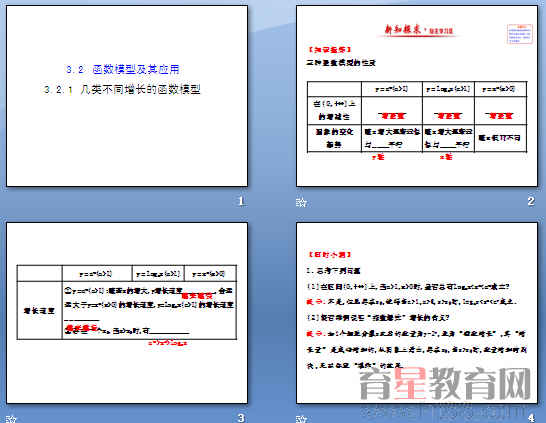Click the '增长速度' row label on slide 3
546x423 pixels.
click(x=39, y=311)
